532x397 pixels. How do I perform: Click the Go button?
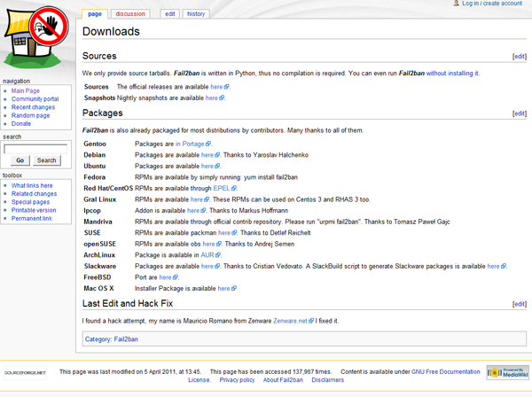[20, 160]
